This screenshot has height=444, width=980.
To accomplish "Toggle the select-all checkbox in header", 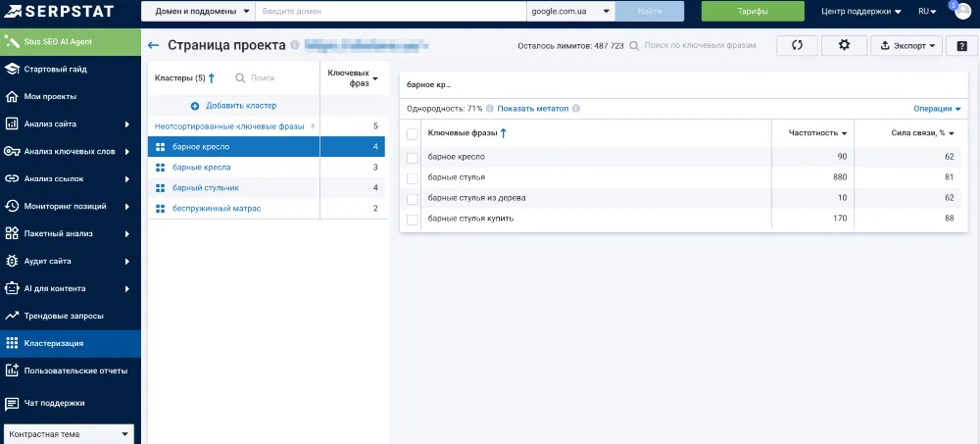I will click(x=412, y=134).
